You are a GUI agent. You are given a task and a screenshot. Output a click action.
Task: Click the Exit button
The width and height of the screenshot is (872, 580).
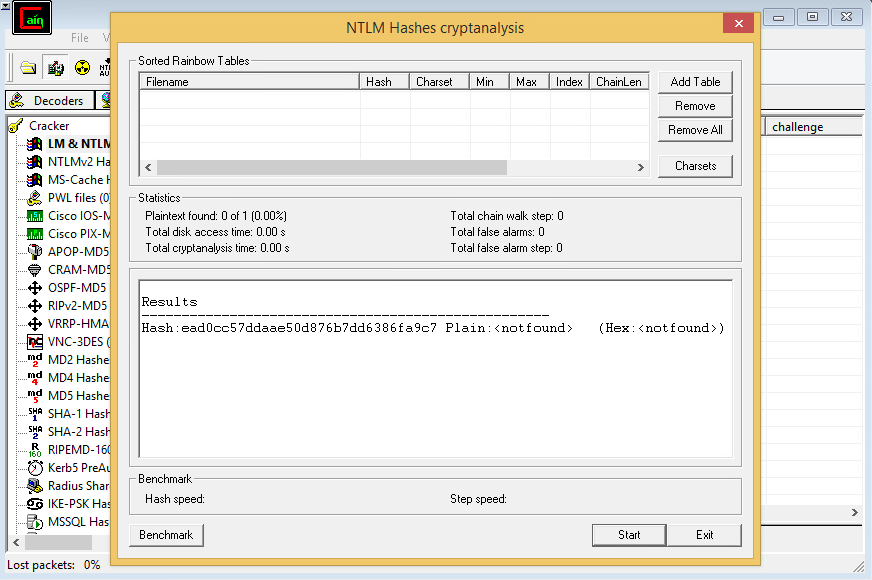[704, 535]
